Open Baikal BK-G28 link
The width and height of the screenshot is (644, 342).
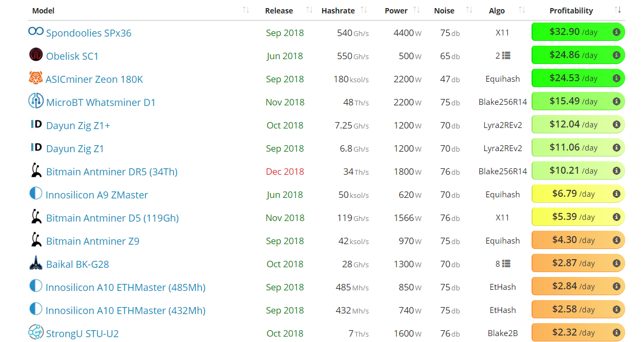click(77, 264)
